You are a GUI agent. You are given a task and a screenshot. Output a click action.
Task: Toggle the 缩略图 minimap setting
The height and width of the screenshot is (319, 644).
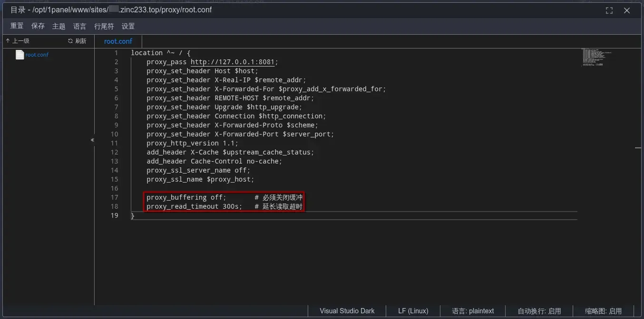[x=603, y=311]
